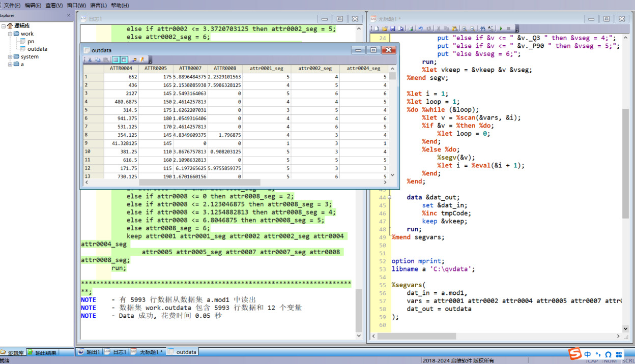Open the 语言(L) menu
635x364 pixels.
pyautogui.click(x=98, y=5)
